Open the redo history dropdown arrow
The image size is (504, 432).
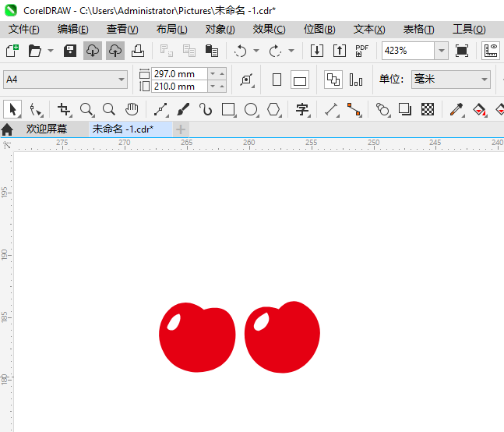(x=291, y=51)
